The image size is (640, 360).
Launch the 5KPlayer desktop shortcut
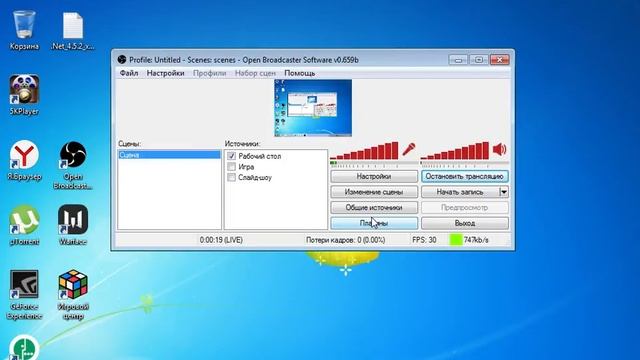coord(24,95)
